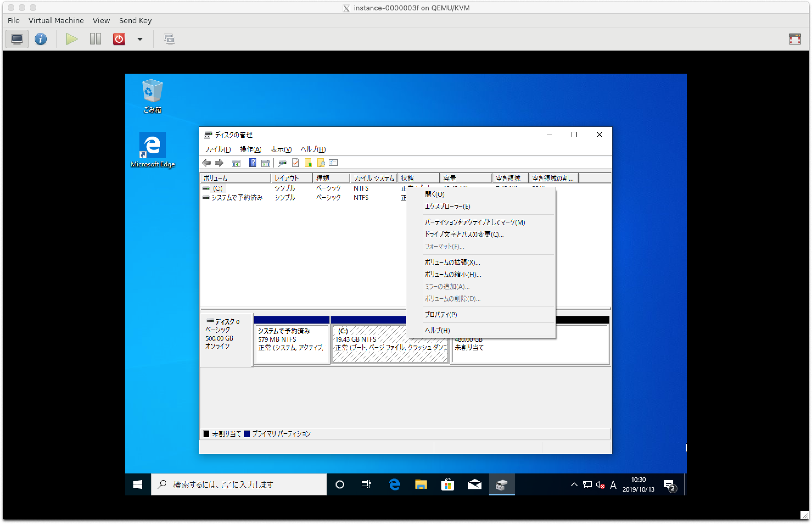This screenshot has height=524, width=812.
Task: Open Mail app from taskbar
Action: tap(474, 484)
